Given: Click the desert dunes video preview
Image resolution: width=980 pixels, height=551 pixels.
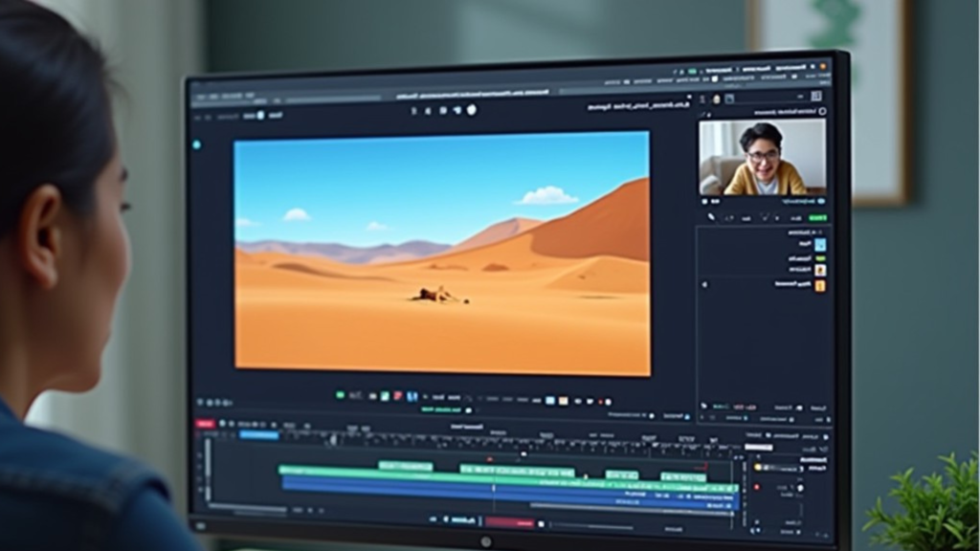Looking at the screenshot, I should 442,253.
